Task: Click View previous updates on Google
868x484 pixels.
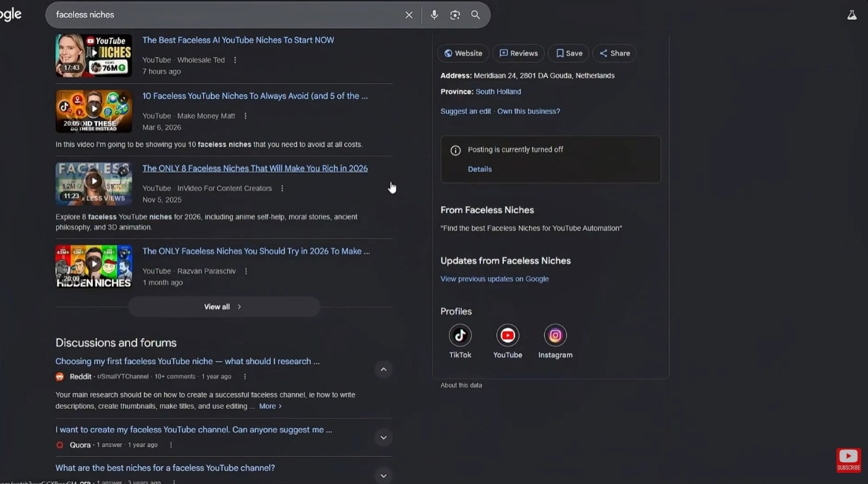Action: pyautogui.click(x=495, y=279)
